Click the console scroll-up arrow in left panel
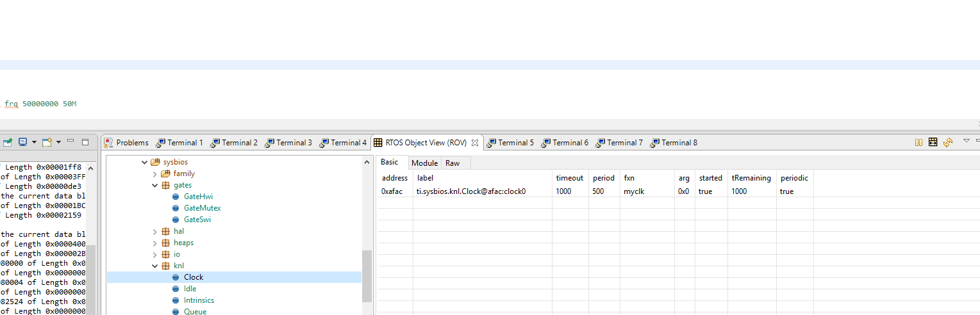The image size is (980, 315). (90, 169)
